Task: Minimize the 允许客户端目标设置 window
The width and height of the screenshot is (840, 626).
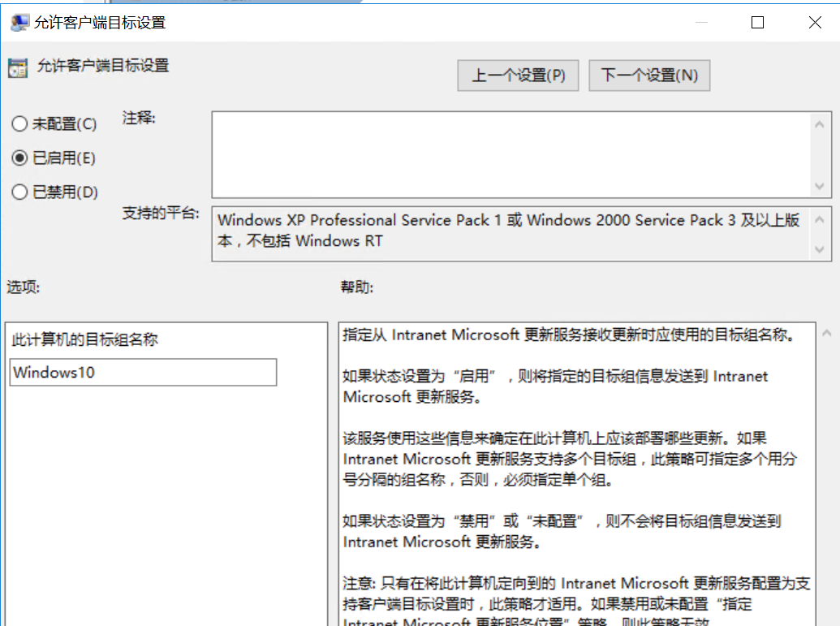Action: 701,23
